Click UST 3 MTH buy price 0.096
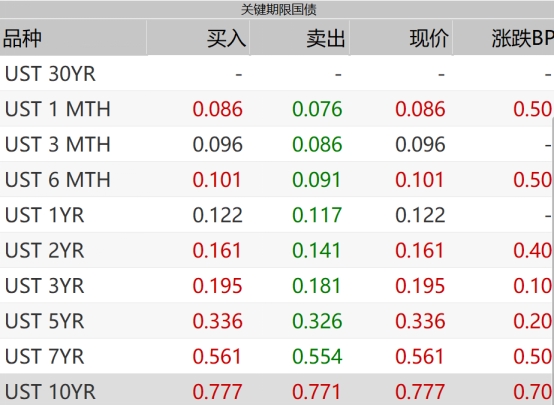 coord(217,144)
